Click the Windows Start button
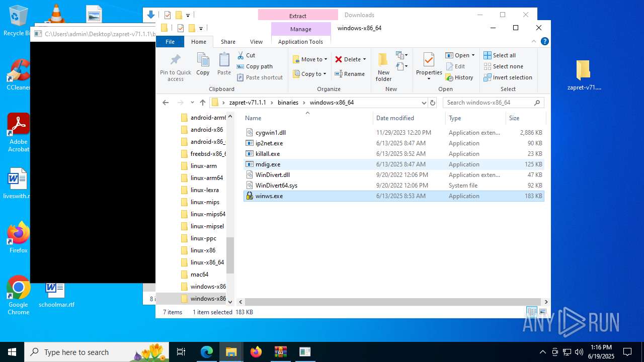644x362 pixels. [12, 352]
